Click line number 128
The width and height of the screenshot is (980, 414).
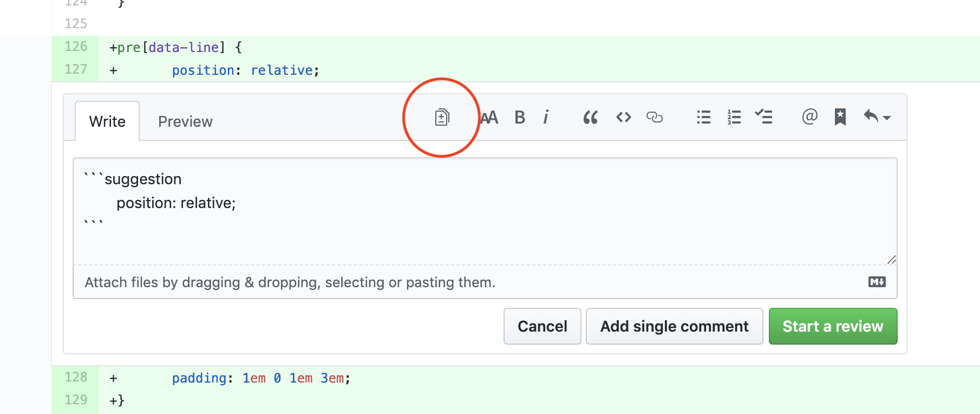tap(76, 377)
